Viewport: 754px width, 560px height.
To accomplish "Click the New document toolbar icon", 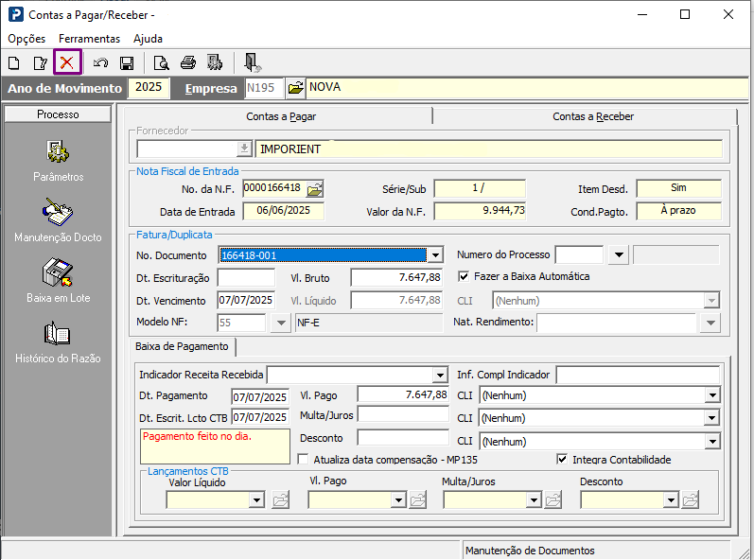I will point(14,63).
